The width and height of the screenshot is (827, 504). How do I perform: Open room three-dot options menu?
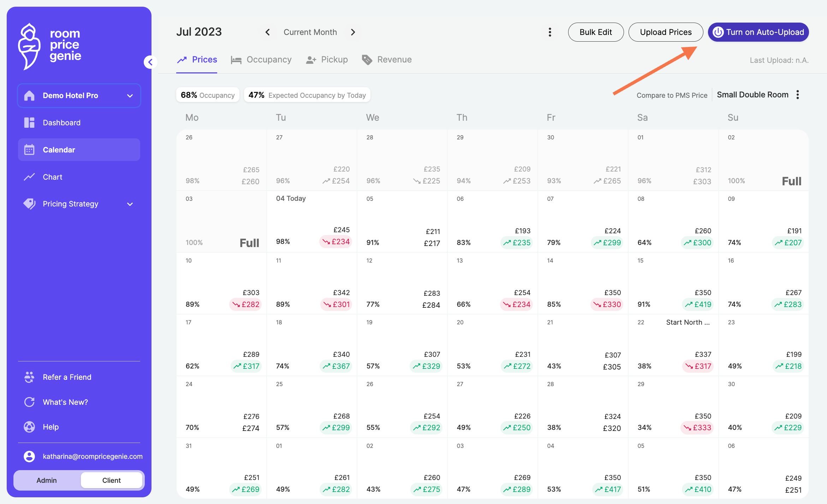[x=798, y=95]
